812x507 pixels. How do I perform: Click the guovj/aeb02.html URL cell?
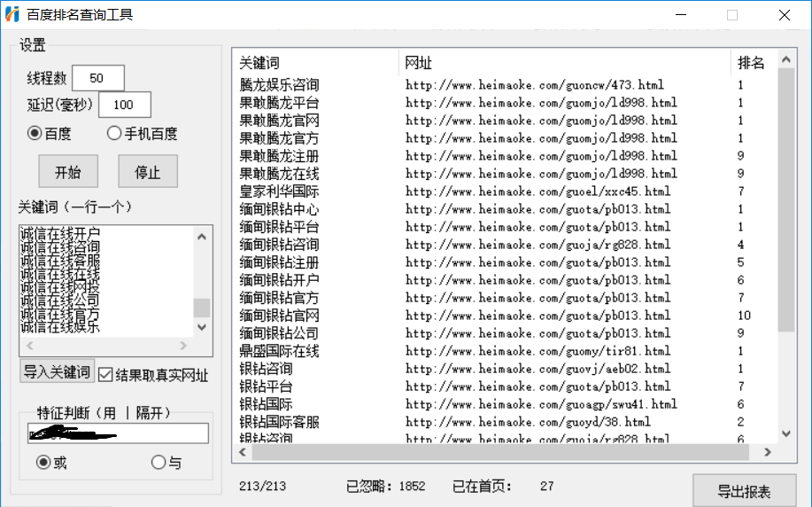538,369
